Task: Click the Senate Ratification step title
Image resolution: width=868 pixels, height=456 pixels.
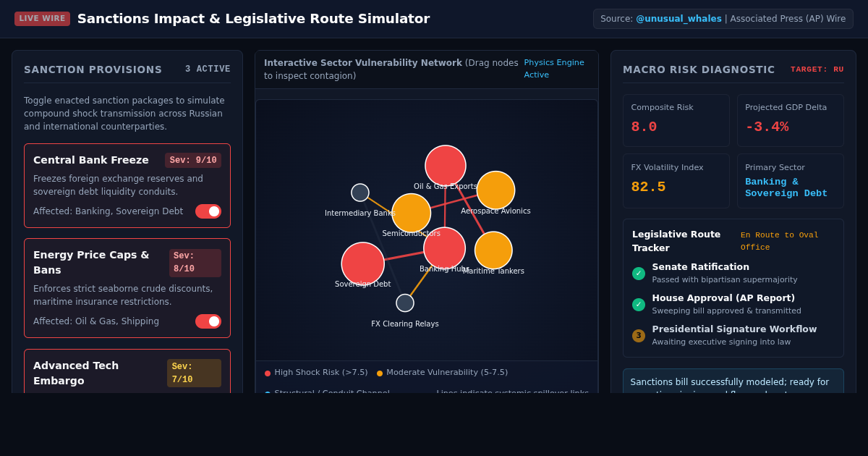Action: [x=701, y=267]
